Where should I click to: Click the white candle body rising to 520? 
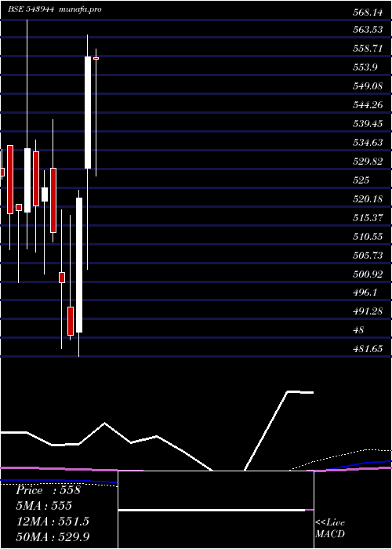click(x=79, y=265)
